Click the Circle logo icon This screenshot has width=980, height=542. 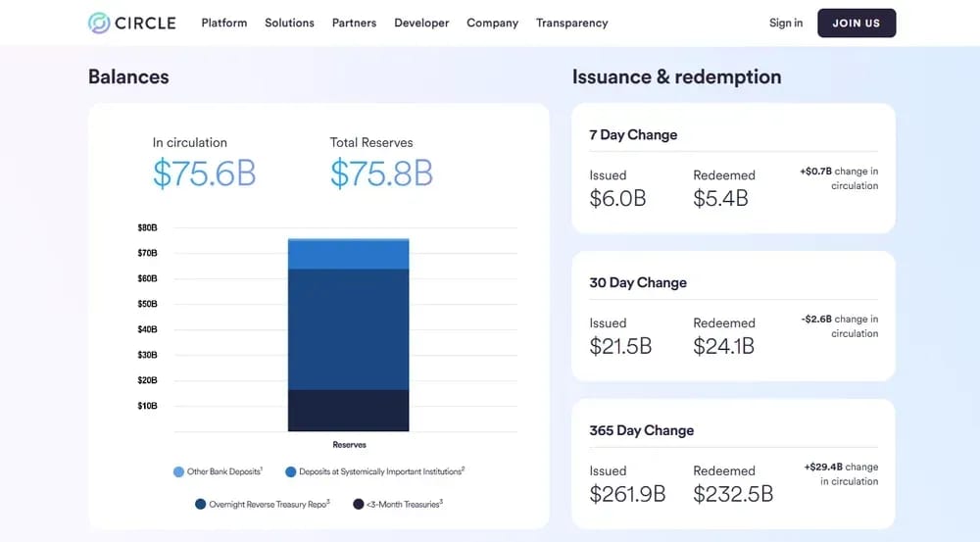(99, 24)
